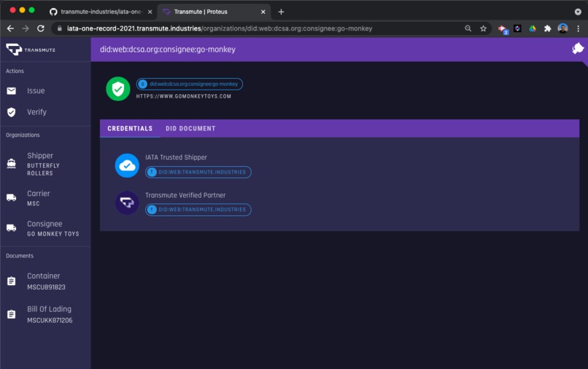This screenshot has width=588, height=369.
Task: Click issuer chip under IATA Trusted Shipper
Action: pyautogui.click(x=198, y=172)
